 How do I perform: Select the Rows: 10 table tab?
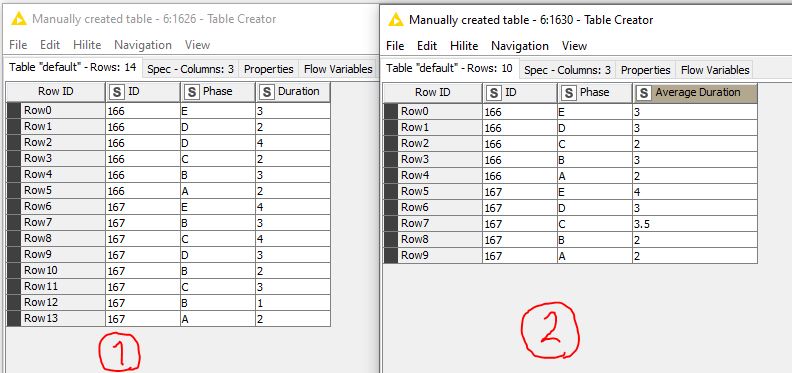[x=450, y=69]
